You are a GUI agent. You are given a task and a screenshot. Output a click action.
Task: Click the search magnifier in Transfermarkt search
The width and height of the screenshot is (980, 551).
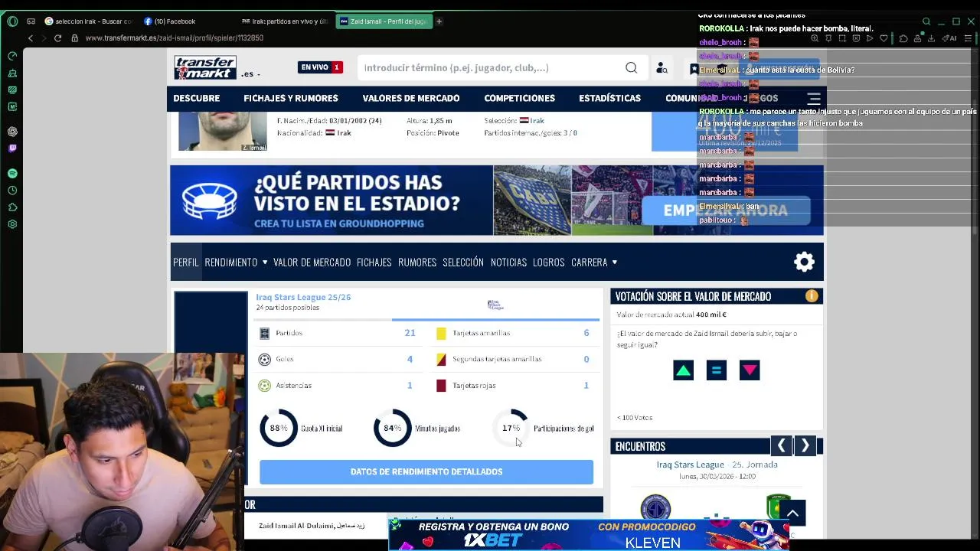coord(631,68)
